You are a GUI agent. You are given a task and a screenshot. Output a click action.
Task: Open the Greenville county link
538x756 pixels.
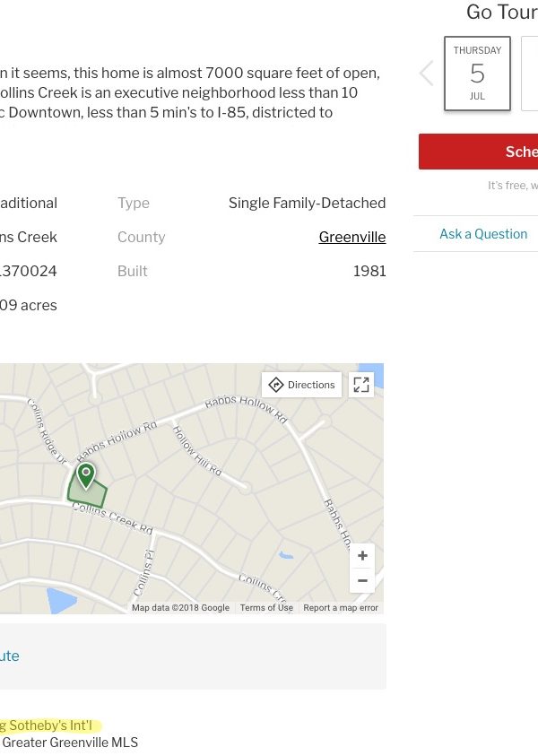[351, 237]
